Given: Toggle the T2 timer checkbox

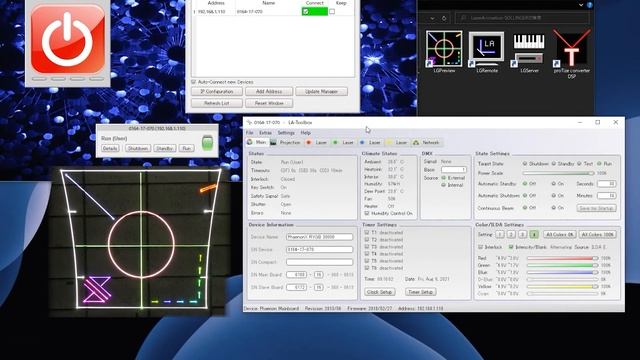Looking at the screenshot, I should [367, 240].
